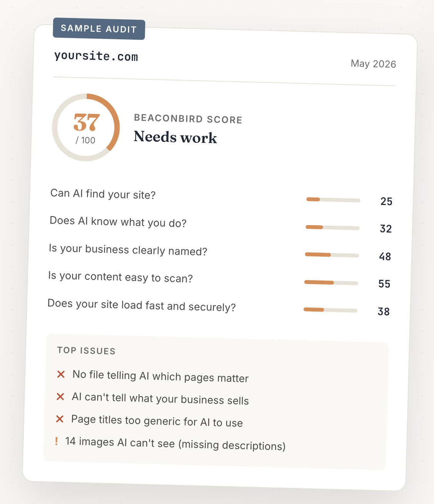Click the orange exclamation warning icon

pos(56,441)
